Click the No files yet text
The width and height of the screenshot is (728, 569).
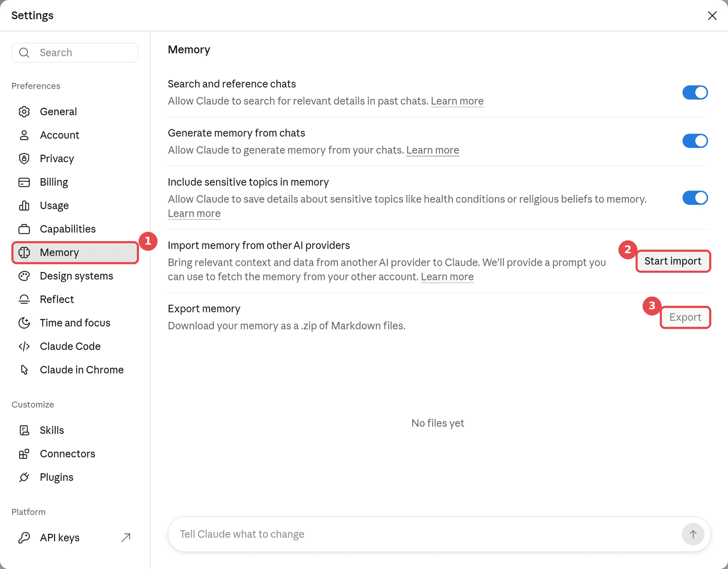tap(438, 423)
